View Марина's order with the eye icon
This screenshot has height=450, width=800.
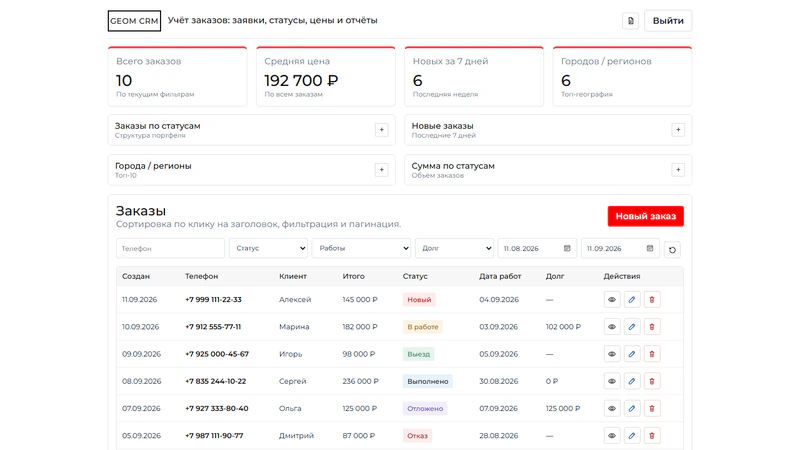612,327
